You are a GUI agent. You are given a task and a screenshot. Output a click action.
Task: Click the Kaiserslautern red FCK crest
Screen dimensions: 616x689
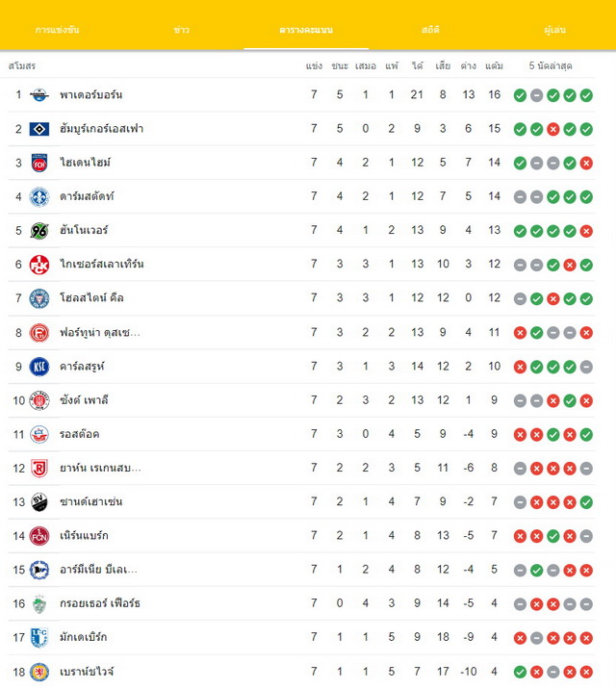coord(39,265)
